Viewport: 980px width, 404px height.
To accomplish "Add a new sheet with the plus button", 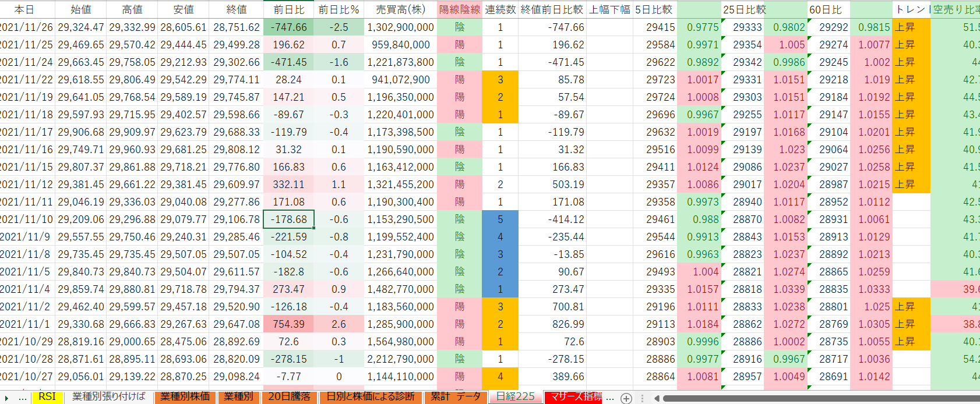I will [626, 398].
